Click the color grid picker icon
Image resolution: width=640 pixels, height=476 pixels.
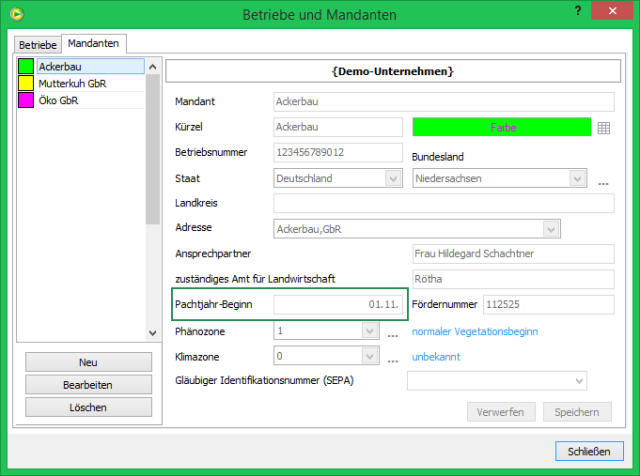603,127
